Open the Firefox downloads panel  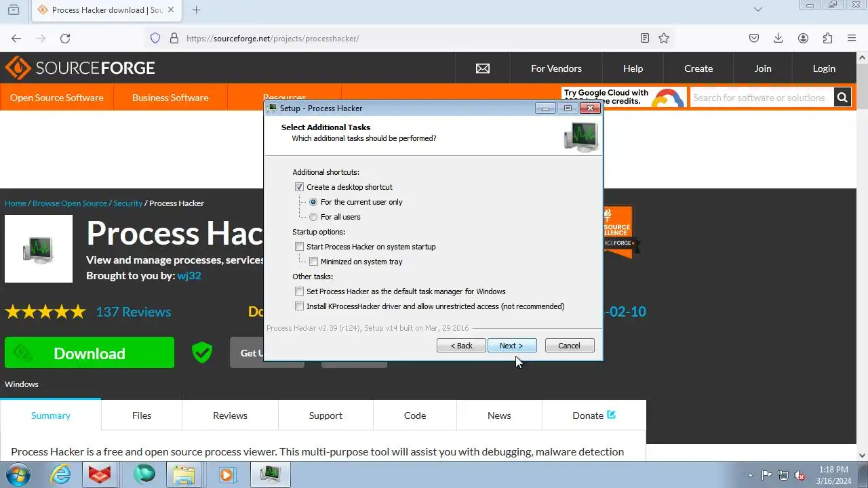pyautogui.click(x=778, y=39)
